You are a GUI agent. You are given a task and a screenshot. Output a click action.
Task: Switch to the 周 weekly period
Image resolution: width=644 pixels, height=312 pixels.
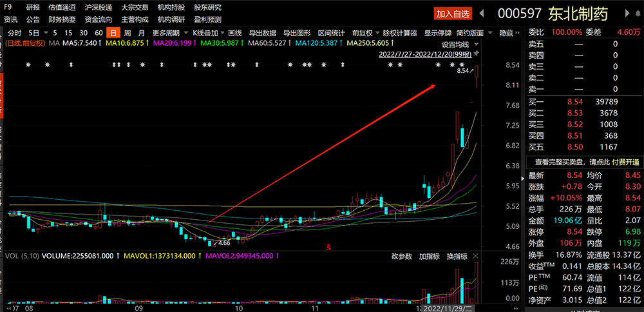click(128, 34)
